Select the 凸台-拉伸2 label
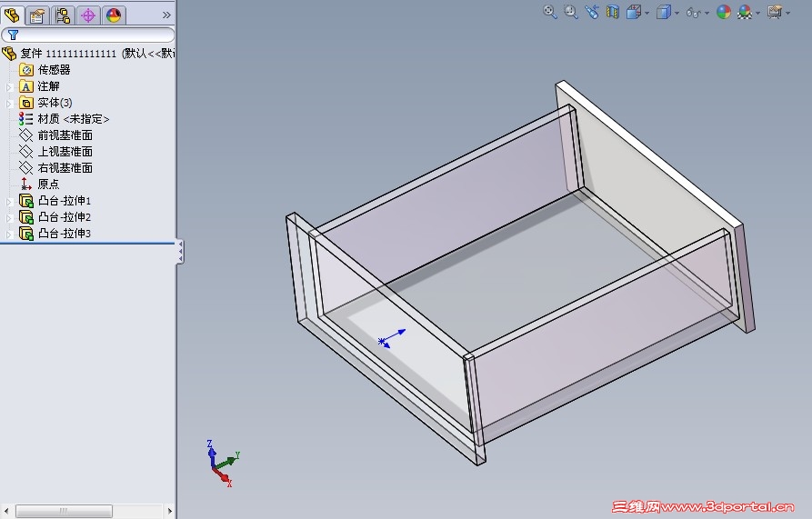The image size is (812, 519). click(65, 217)
